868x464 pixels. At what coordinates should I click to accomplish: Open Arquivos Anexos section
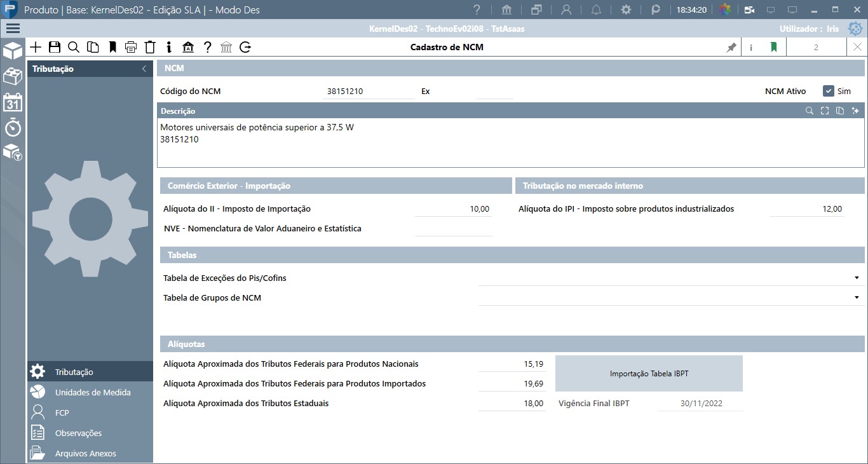pos(90,453)
